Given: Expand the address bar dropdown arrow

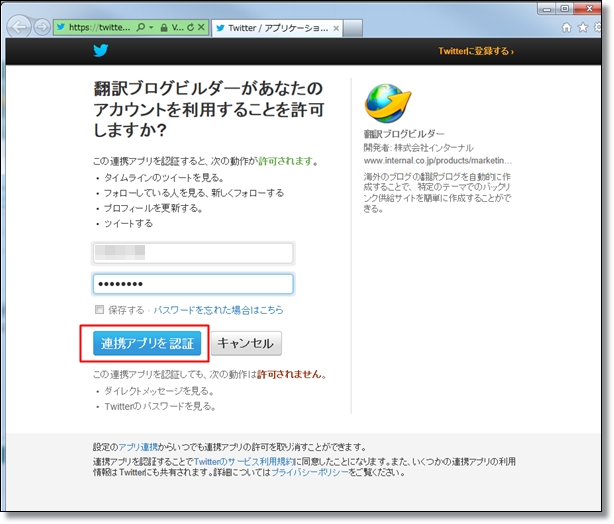Looking at the screenshot, I should 150,28.
